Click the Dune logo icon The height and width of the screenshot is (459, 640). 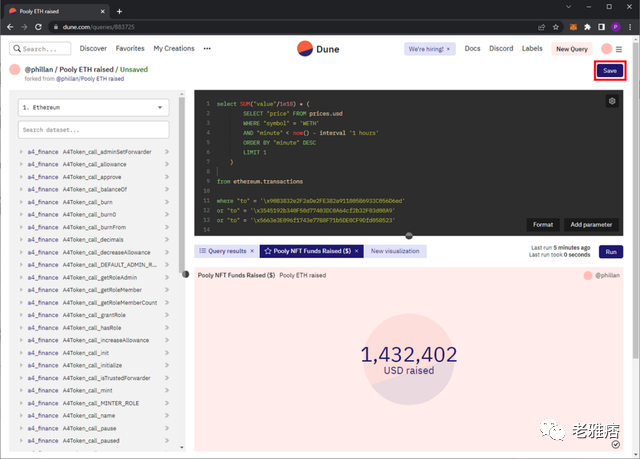pyautogui.click(x=304, y=49)
